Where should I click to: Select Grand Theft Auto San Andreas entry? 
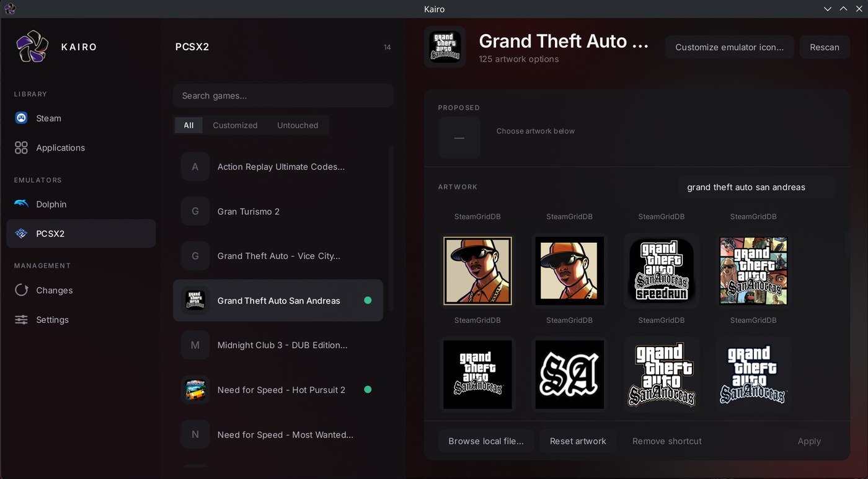[x=278, y=301]
